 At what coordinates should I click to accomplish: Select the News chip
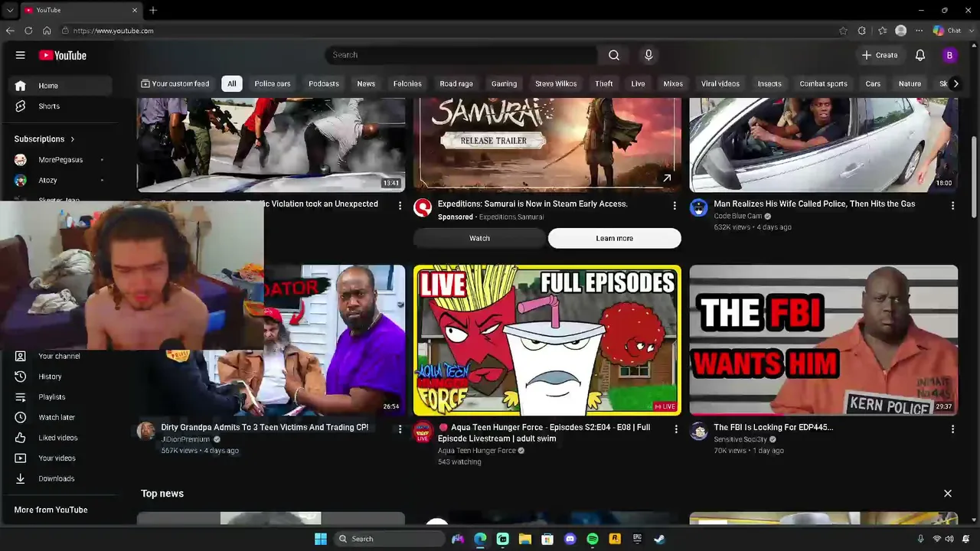click(x=366, y=83)
